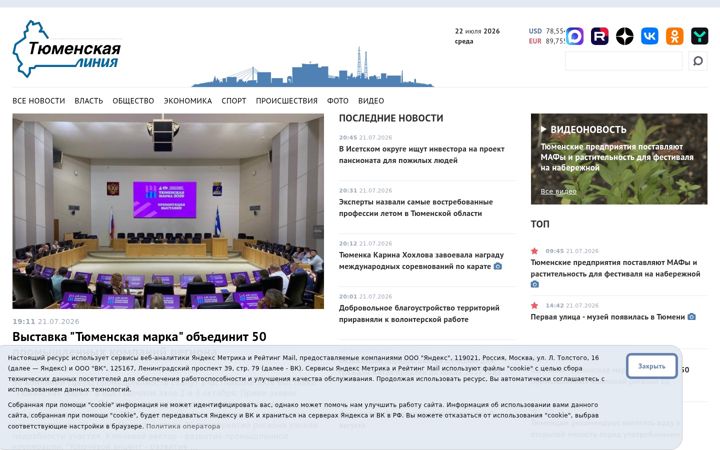The width and height of the screenshot is (720, 450).
Task: Click camera icon under МАФы top story
Action: point(534,284)
